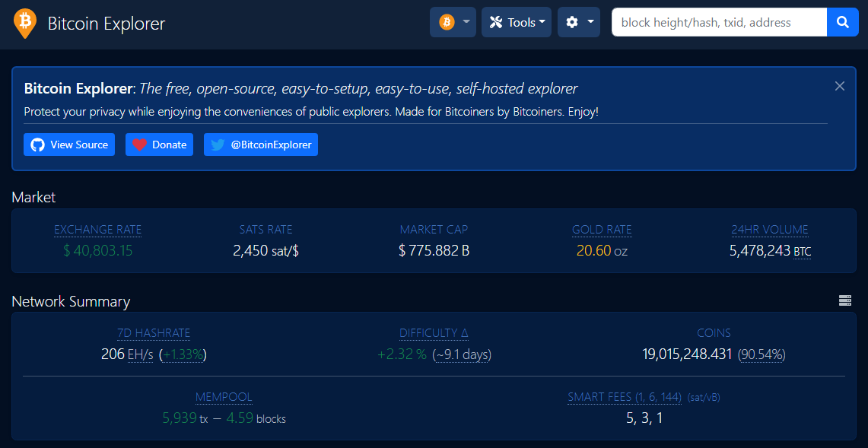Select the +2.32 % difficulty value
Image resolution: width=868 pixels, height=448 pixels.
click(402, 354)
